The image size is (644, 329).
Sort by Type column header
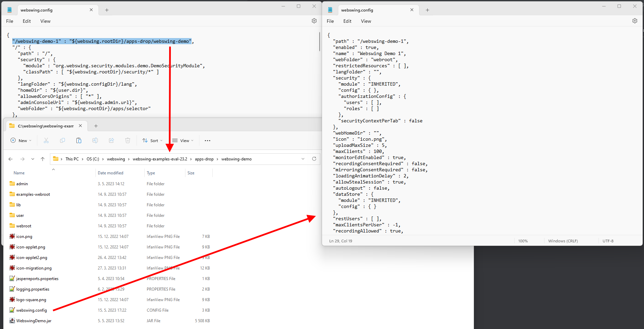pos(151,173)
